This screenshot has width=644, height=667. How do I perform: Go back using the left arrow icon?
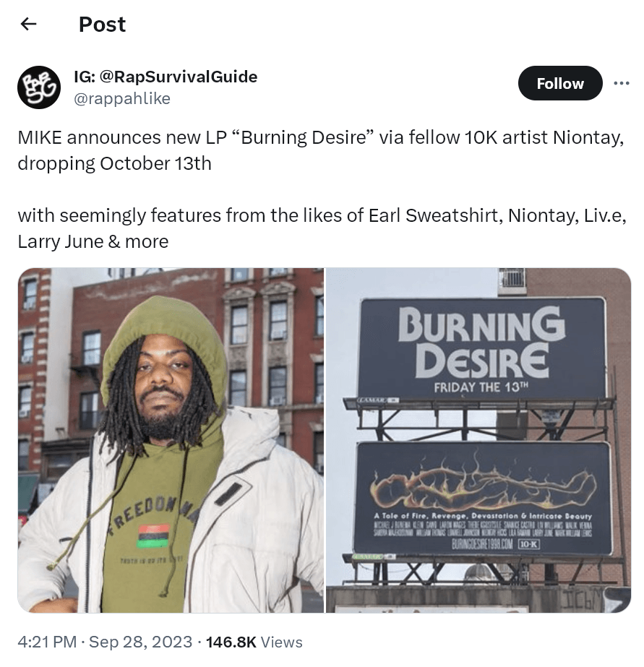point(28,25)
